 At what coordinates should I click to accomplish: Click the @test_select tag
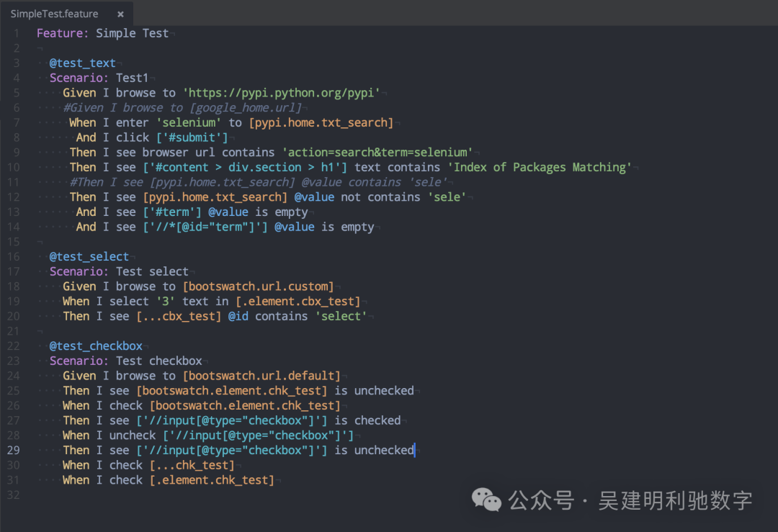point(89,256)
